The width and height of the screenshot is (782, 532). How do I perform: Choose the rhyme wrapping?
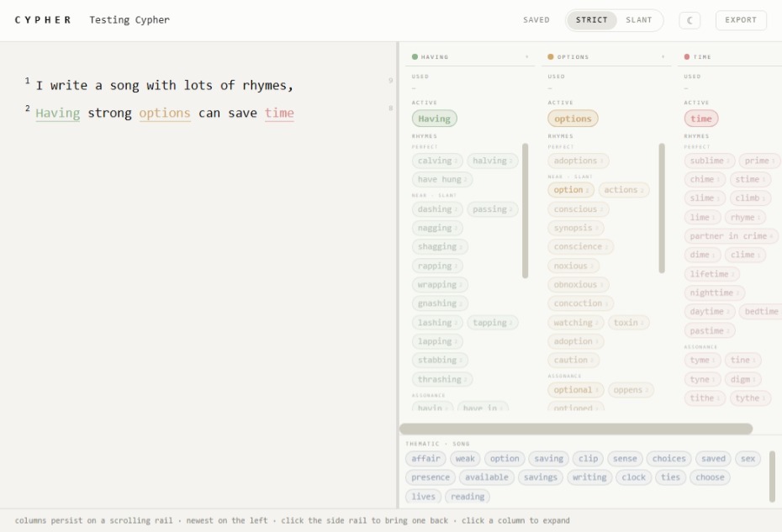(x=440, y=285)
